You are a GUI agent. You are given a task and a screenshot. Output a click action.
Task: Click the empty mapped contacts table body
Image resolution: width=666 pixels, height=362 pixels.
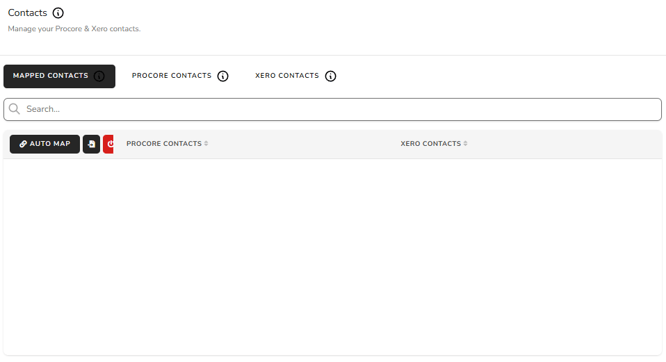(333, 257)
